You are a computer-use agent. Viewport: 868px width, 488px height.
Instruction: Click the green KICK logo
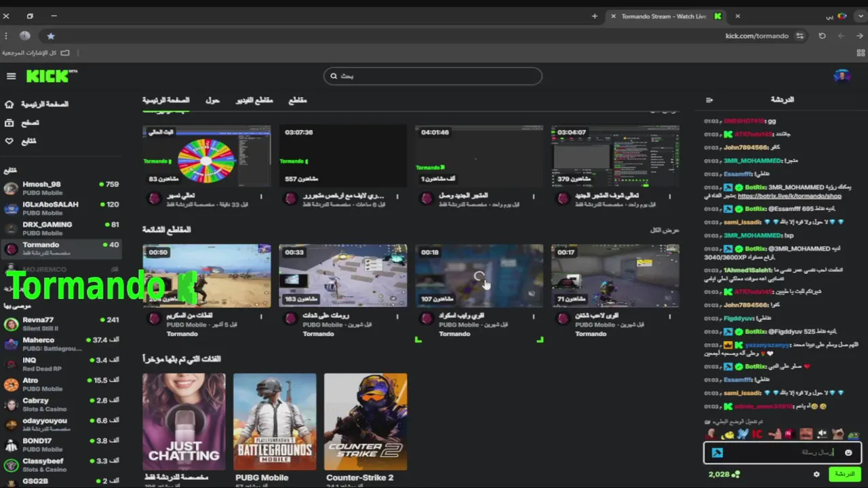pyautogui.click(x=52, y=76)
